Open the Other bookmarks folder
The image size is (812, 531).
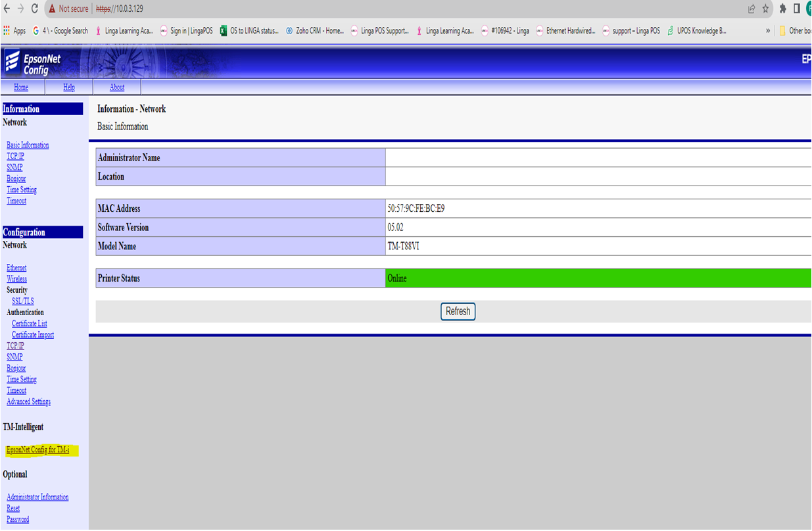pos(795,31)
